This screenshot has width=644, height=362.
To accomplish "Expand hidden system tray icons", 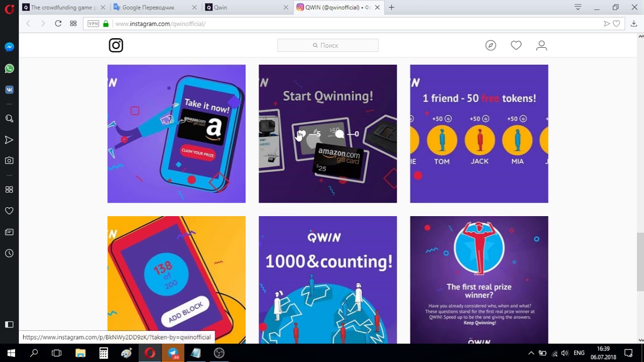I will (x=531, y=353).
